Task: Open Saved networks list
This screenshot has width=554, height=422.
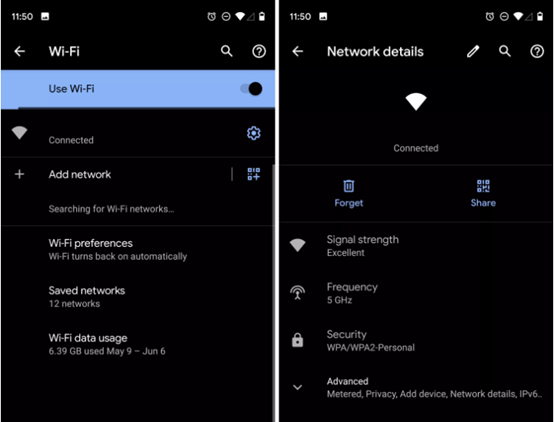Action: pyautogui.click(x=137, y=297)
